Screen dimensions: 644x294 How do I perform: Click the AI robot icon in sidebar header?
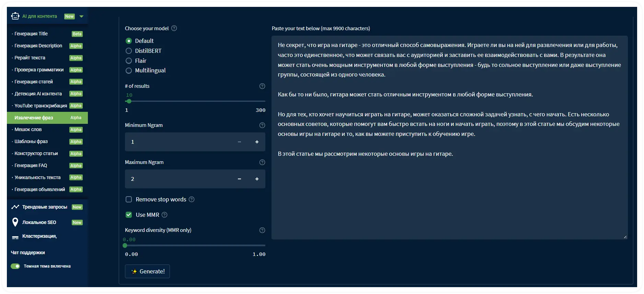click(x=15, y=16)
